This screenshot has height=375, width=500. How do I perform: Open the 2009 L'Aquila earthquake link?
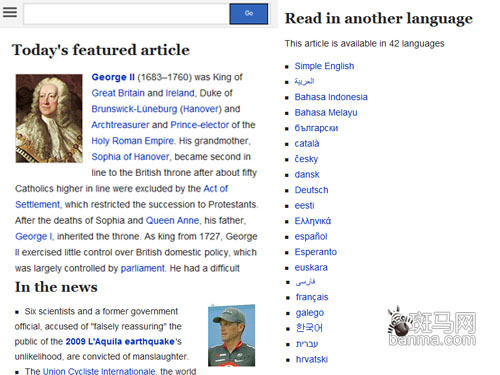point(120,342)
